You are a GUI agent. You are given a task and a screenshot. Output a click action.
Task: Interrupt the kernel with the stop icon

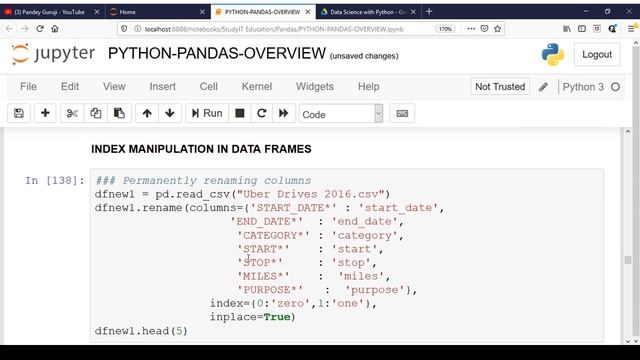pos(240,113)
